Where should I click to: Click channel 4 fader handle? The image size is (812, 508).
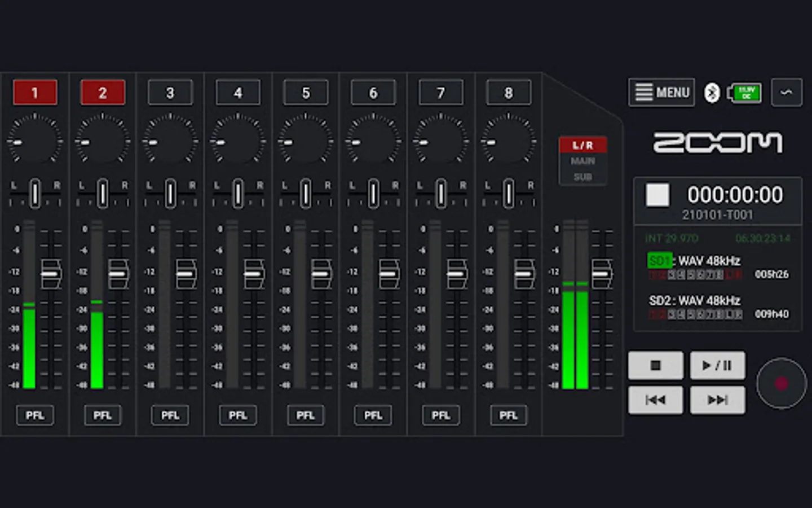point(254,274)
